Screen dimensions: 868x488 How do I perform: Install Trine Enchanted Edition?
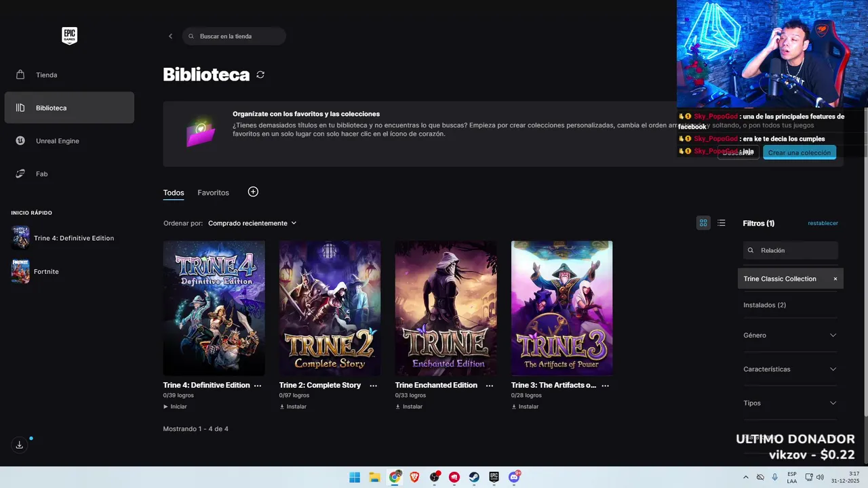pyautogui.click(x=409, y=407)
